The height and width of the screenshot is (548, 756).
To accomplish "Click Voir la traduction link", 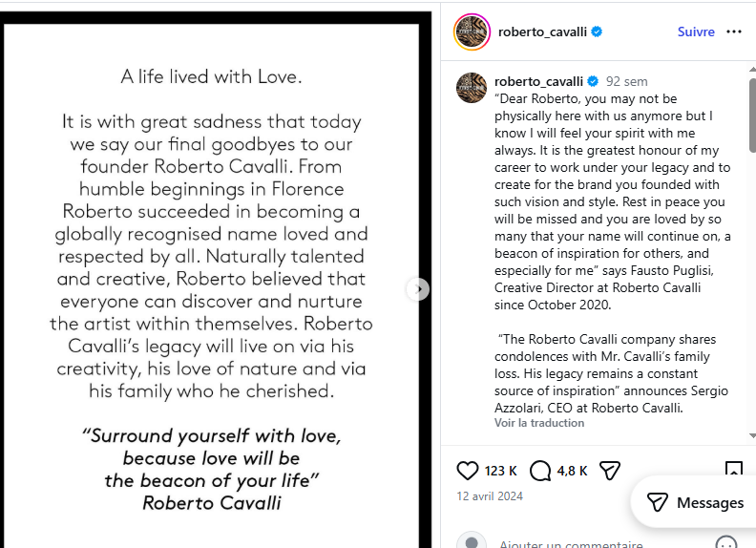I will (539, 423).
